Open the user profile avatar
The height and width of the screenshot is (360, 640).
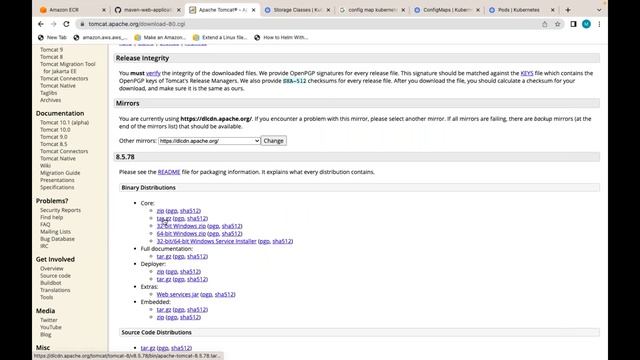click(x=586, y=24)
